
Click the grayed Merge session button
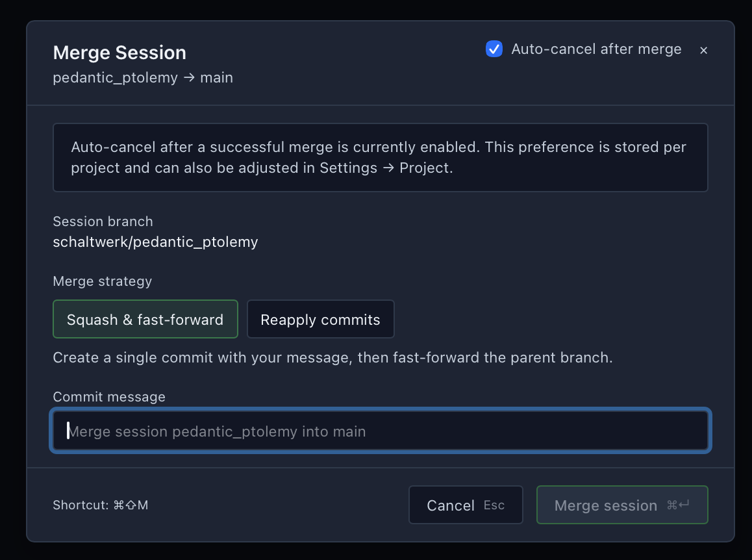621,505
